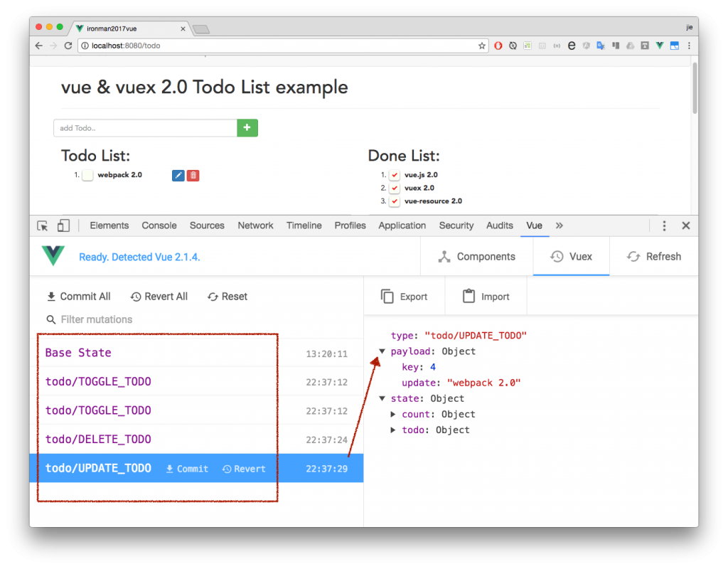The width and height of the screenshot is (728, 569).
Task: Uncheck the vue.js 2.0 done checkbox
Action: [395, 175]
